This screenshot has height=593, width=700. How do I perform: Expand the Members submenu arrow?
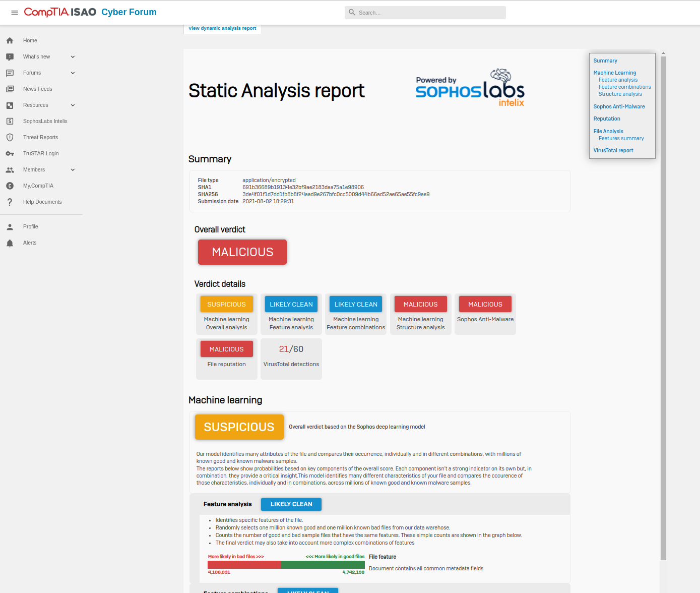coord(73,169)
